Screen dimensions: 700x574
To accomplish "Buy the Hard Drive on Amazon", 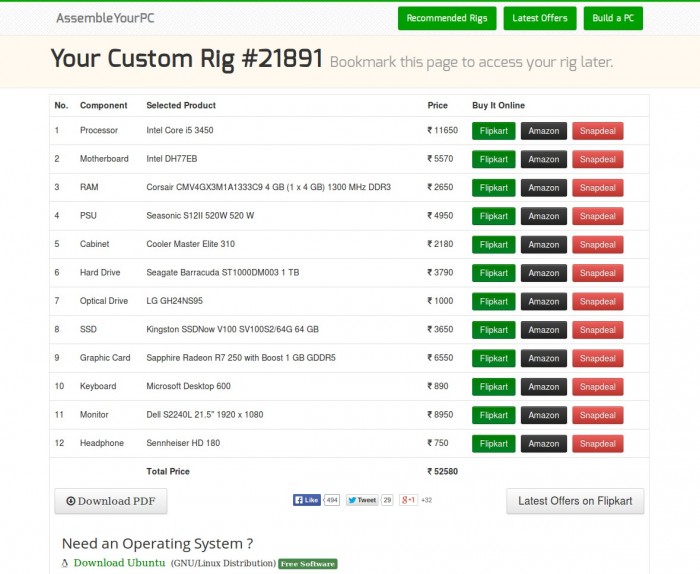I will pos(544,273).
